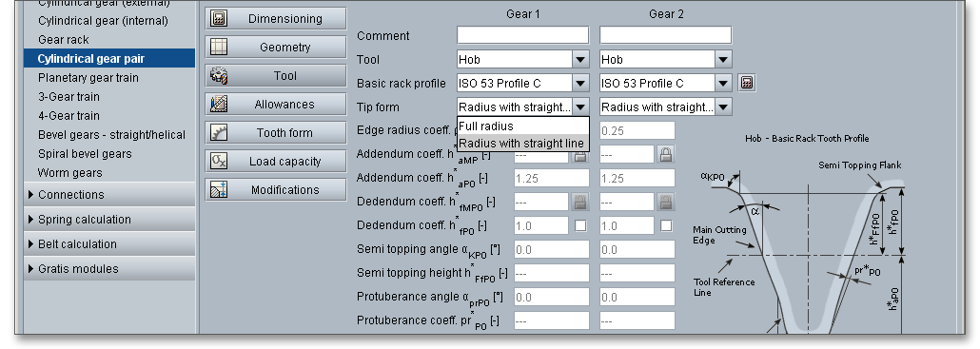
Task: Toggle Gear 2 dedendum coeff. h*fP0 checkbox
Action: (666, 225)
